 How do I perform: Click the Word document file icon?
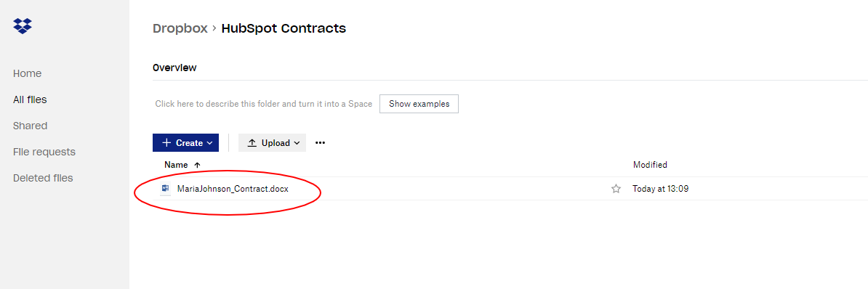click(x=165, y=189)
